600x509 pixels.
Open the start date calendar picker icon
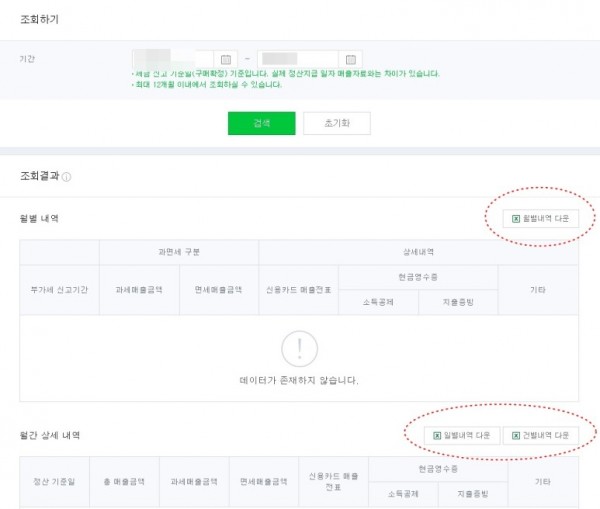[226, 59]
